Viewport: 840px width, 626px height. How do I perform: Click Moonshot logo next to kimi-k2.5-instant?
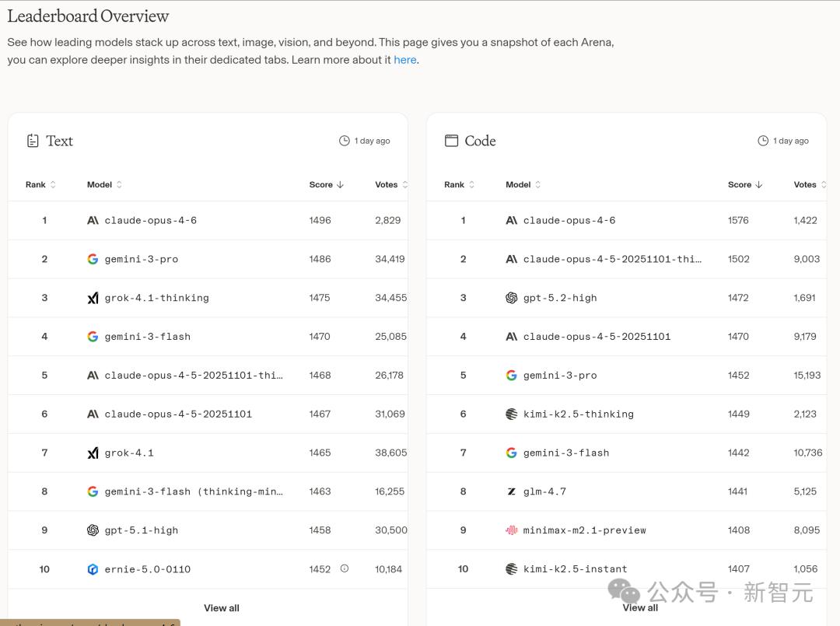[512, 568]
